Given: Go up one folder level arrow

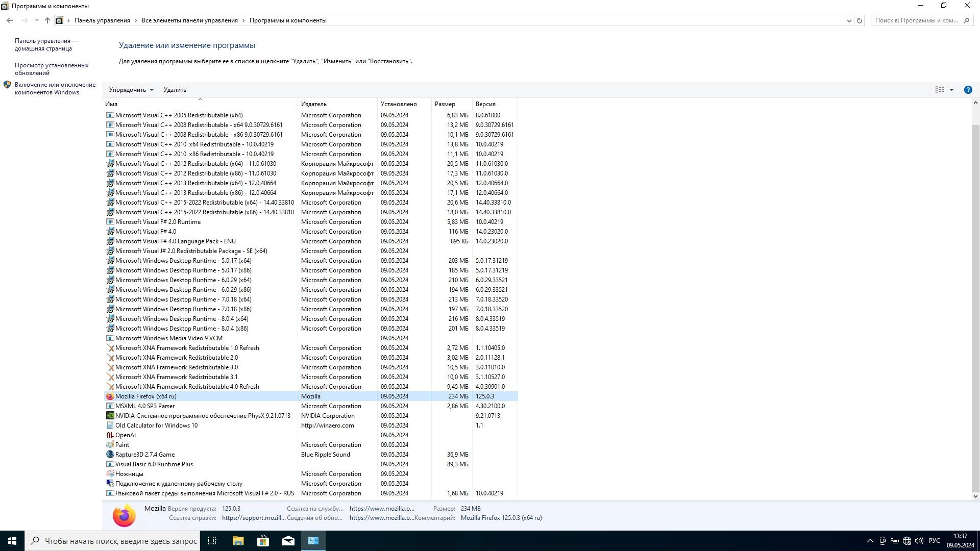Looking at the screenshot, I should point(47,20).
